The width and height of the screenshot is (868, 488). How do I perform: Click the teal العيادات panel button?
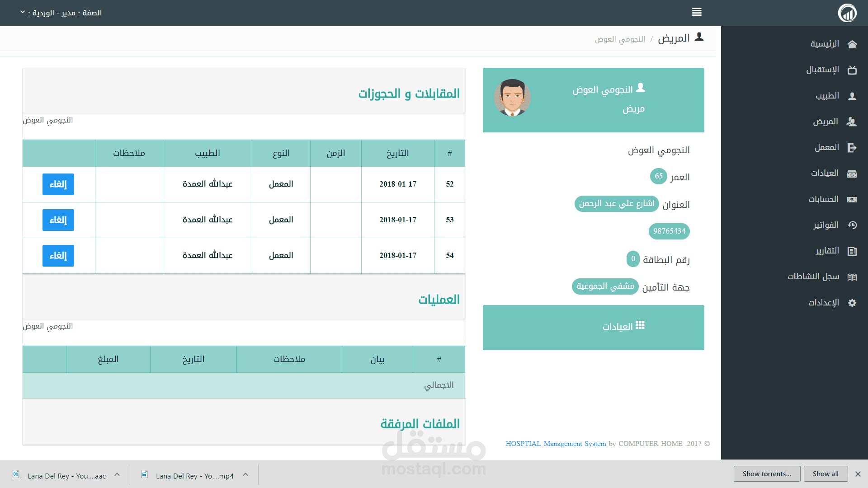(593, 327)
